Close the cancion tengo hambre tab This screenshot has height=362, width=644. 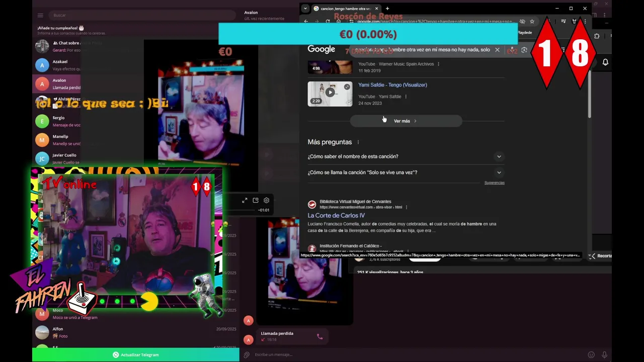377,9
